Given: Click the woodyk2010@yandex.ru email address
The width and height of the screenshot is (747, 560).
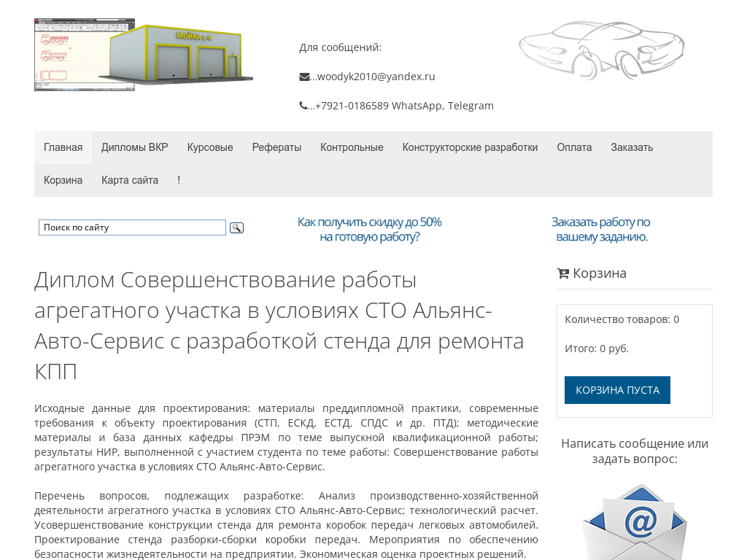Looking at the screenshot, I should pyautogui.click(x=376, y=77).
